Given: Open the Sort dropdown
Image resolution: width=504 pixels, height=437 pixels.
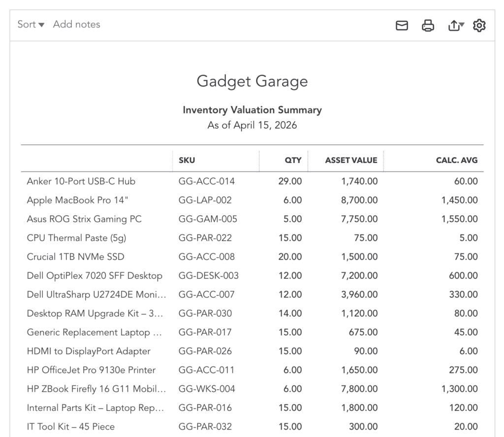Looking at the screenshot, I should click(x=31, y=25).
